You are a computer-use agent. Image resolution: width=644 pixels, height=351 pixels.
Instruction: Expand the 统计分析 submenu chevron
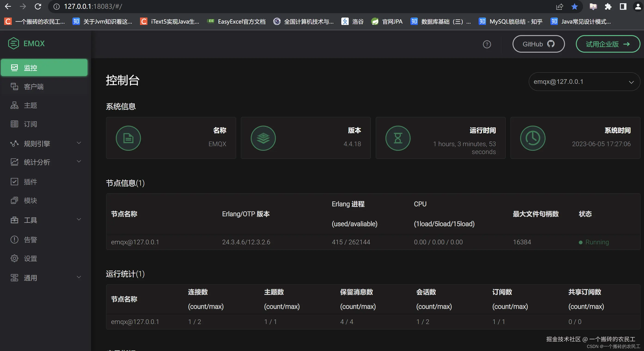coord(79,162)
